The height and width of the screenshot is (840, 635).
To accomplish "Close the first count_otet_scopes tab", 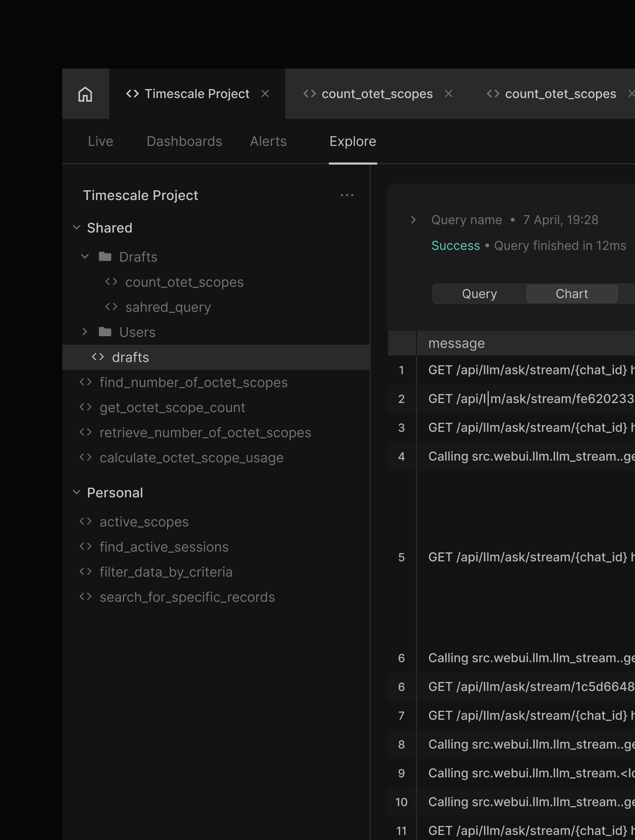I will click(x=448, y=94).
